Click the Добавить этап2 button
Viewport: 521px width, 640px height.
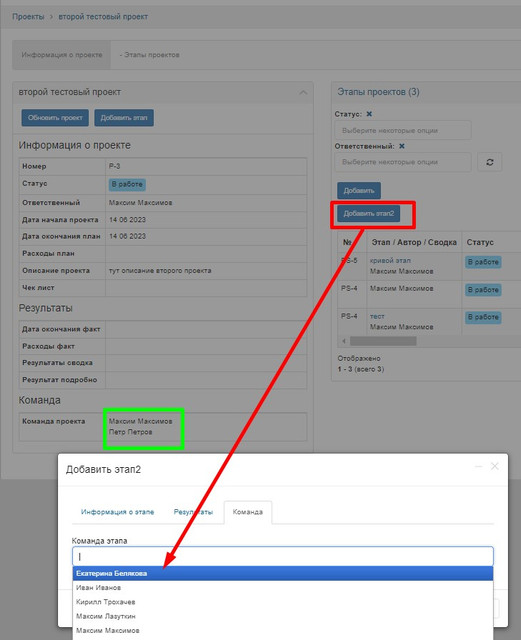pyautogui.click(x=369, y=213)
